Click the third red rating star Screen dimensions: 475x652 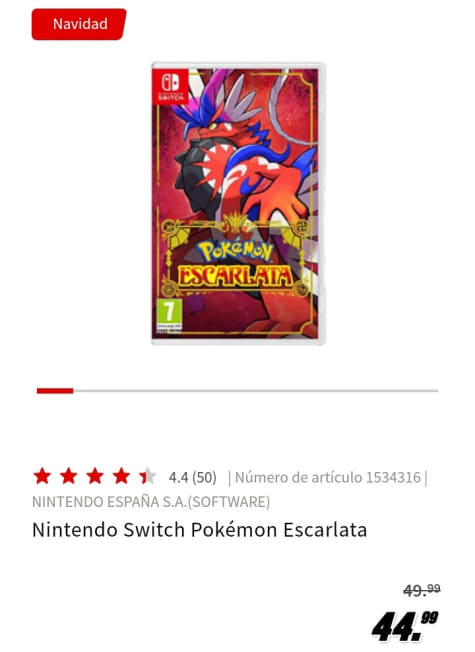pos(95,476)
